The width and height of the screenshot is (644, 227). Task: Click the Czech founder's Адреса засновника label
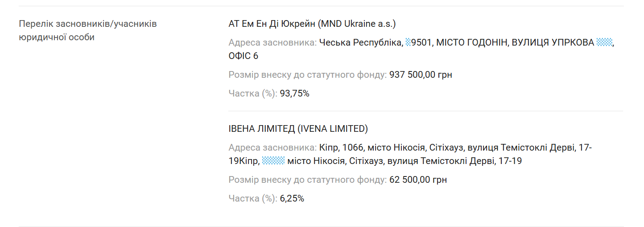pyautogui.click(x=272, y=42)
